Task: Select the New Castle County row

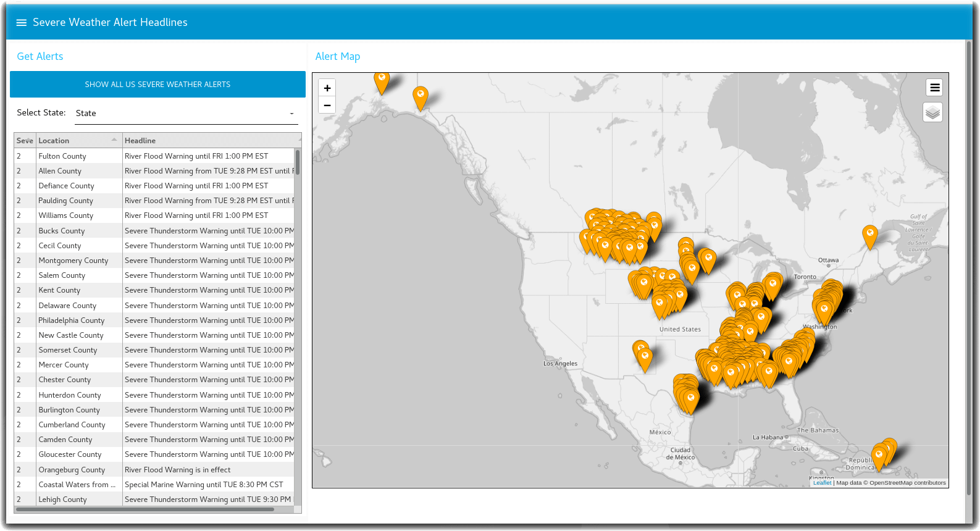Action: (154, 335)
